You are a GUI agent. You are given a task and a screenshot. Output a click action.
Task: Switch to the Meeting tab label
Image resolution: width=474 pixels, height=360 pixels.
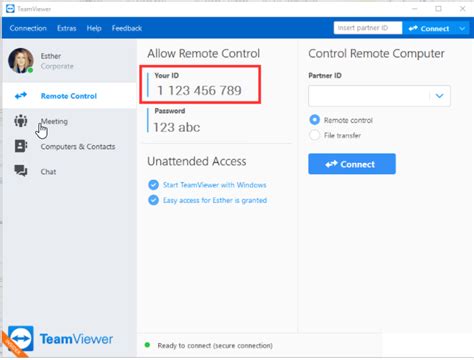(54, 121)
